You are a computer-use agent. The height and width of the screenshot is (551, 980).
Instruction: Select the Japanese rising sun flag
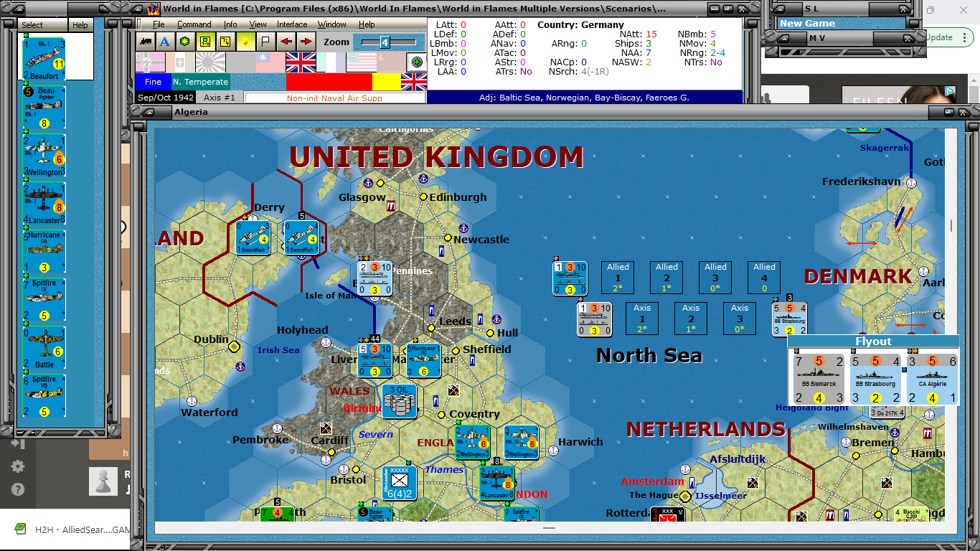tap(210, 62)
